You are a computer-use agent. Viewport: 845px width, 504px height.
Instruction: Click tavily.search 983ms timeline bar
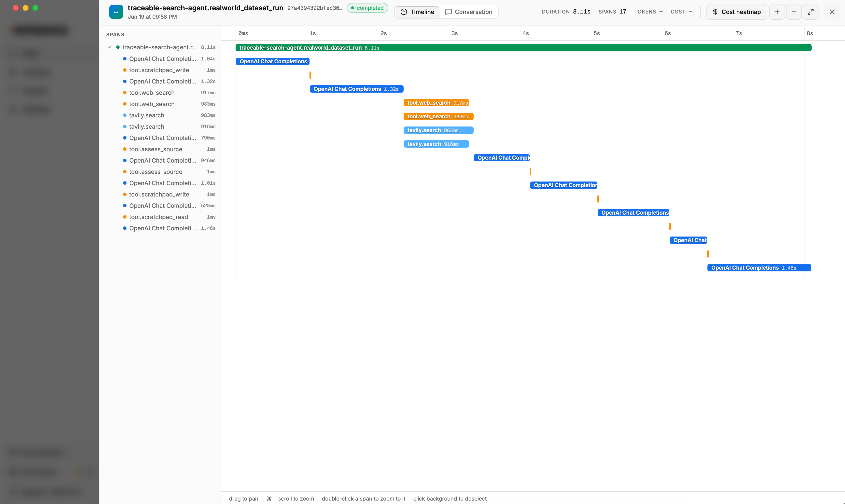[x=438, y=130]
